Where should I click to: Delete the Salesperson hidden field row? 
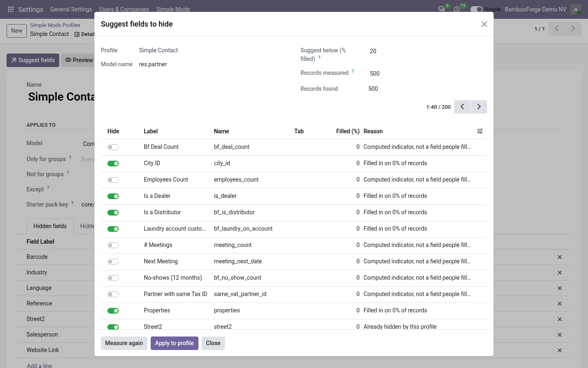click(560, 335)
